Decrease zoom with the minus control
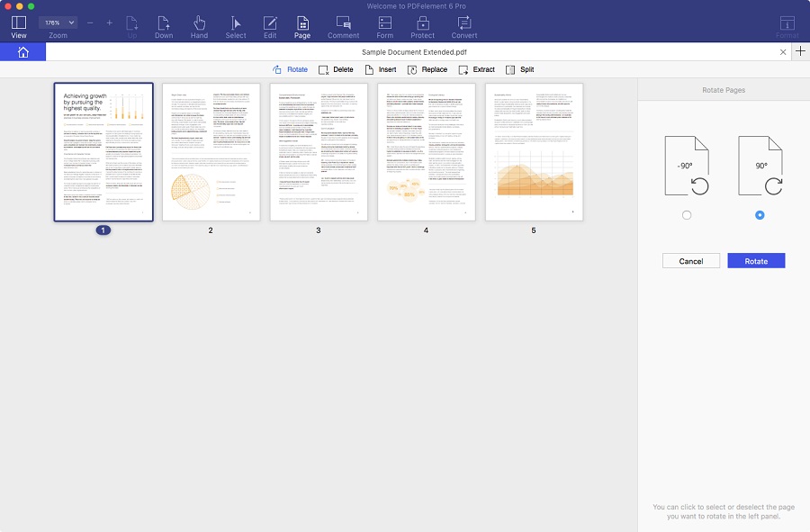810x532 pixels. [90, 23]
